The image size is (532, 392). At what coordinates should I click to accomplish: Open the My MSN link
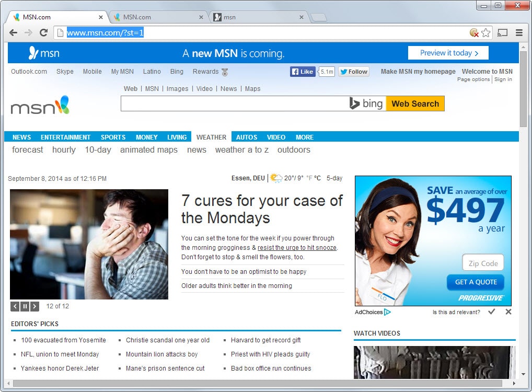pyautogui.click(x=122, y=72)
